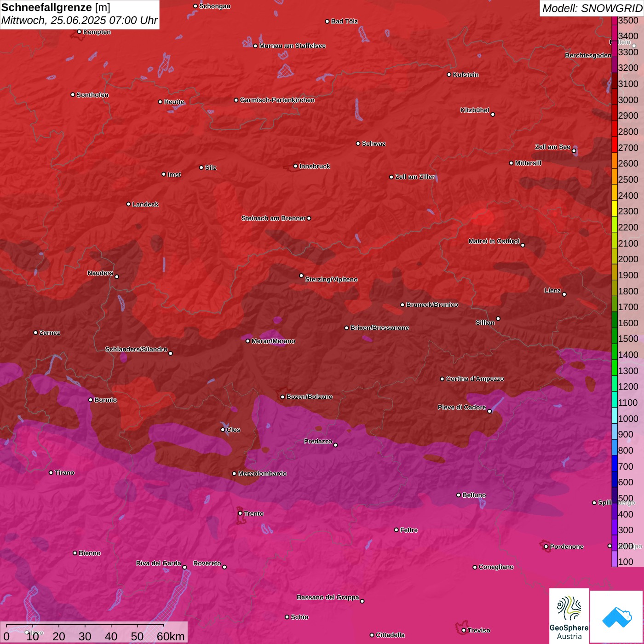Click the bright yellow legend color swatch
Screen dimensions: 644x644
pyautogui.click(x=615, y=208)
